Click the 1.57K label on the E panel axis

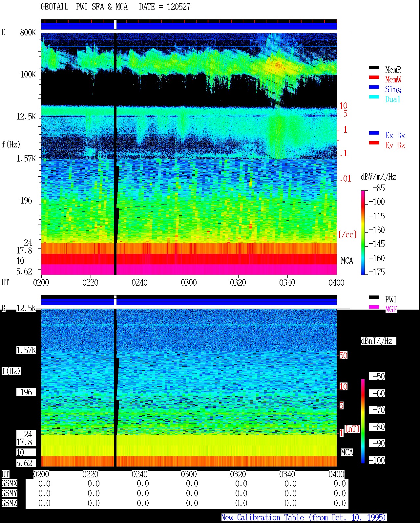click(26, 158)
